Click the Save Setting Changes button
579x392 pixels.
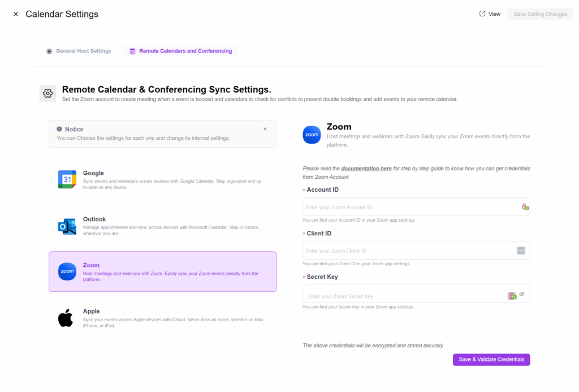tap(540, 14)
